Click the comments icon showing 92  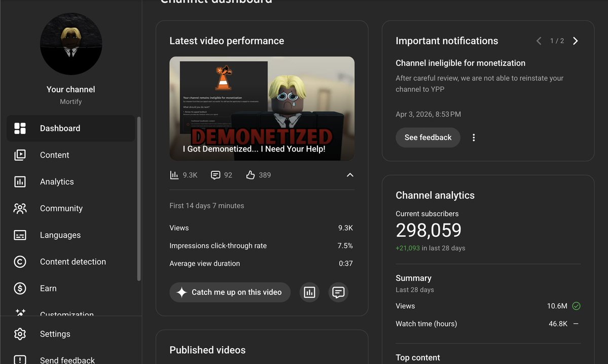(x=215, y=175)
